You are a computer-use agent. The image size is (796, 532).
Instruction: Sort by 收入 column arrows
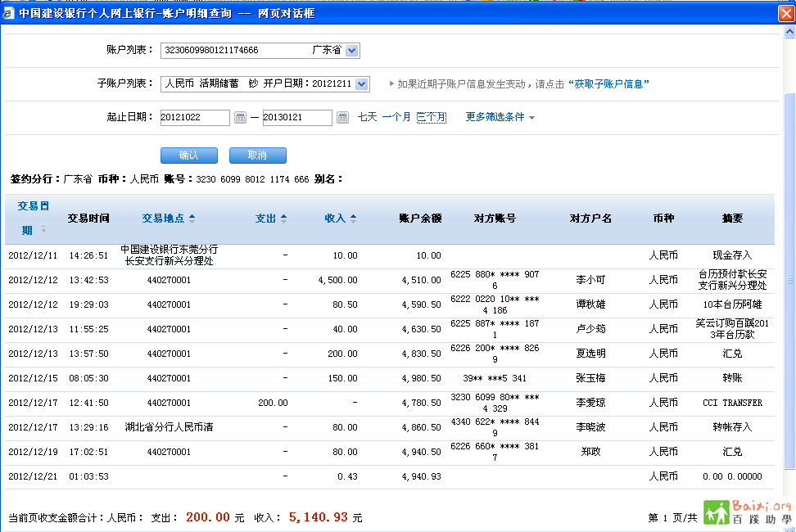pyautogui.click(x=353, y=219)
